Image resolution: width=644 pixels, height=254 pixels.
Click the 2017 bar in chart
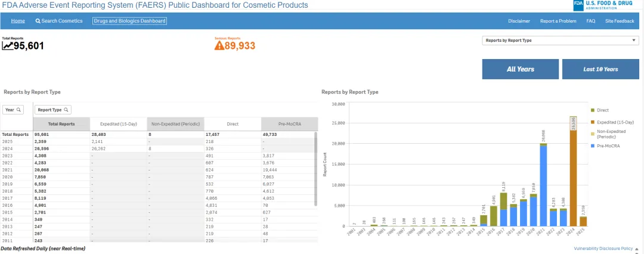point(503,209)
